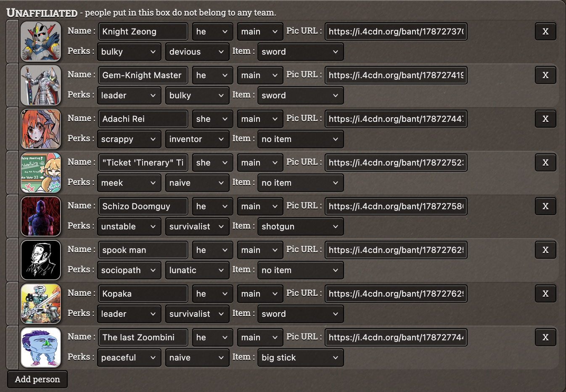Open The last Zoombini's peaceful perk dropdown
566x392 pixels.
(x=129, y=358)
